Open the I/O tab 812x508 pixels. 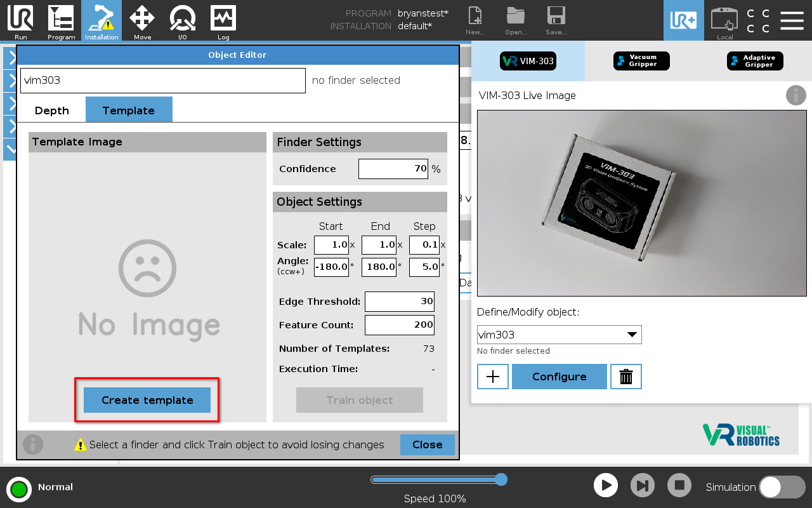183,21
